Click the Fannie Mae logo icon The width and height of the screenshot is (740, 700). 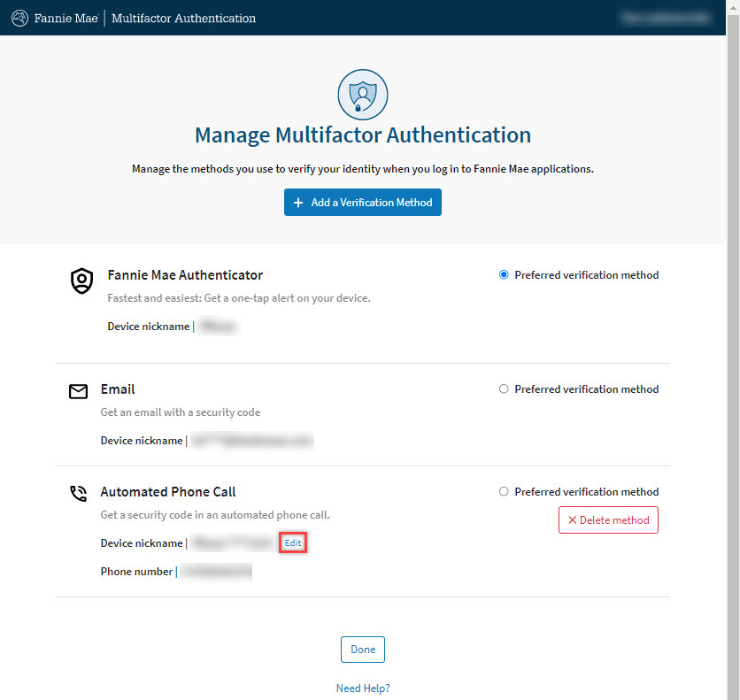tap(19, 19)
